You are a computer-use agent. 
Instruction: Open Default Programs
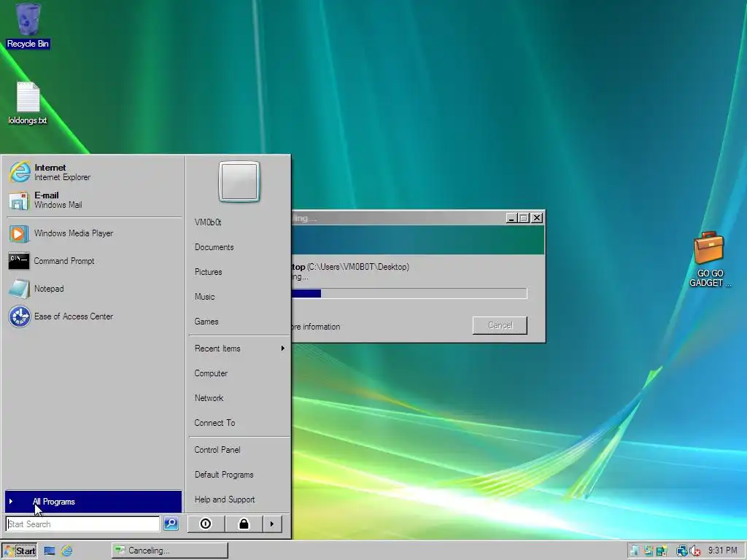click(x=239, y=475)
